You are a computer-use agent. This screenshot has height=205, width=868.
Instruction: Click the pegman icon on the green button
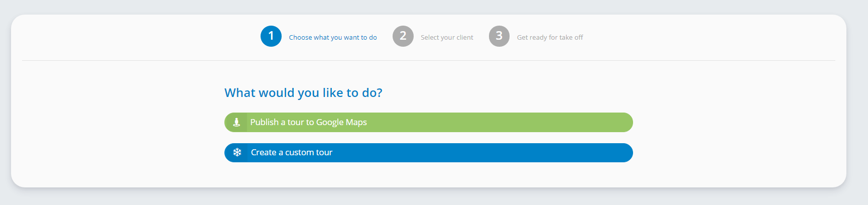tap(236, 122)
